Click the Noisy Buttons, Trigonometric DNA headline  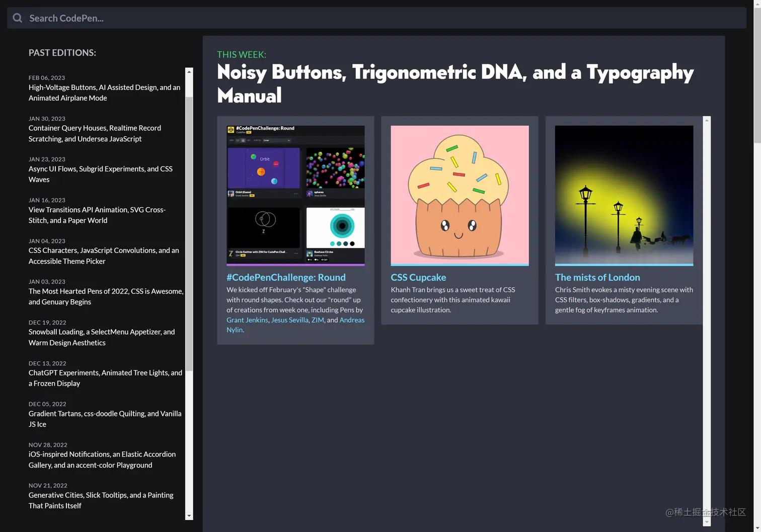[455, 83]
